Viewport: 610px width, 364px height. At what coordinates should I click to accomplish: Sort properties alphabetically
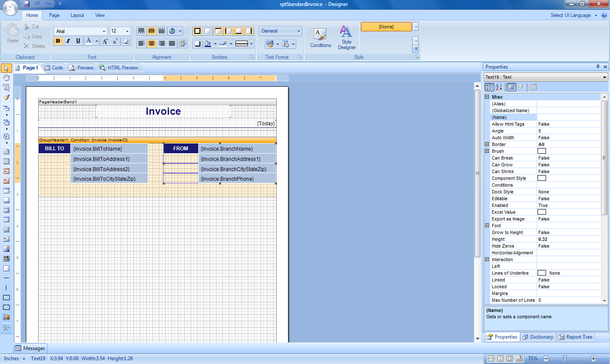pyautogui.click(x=499, y=87)
